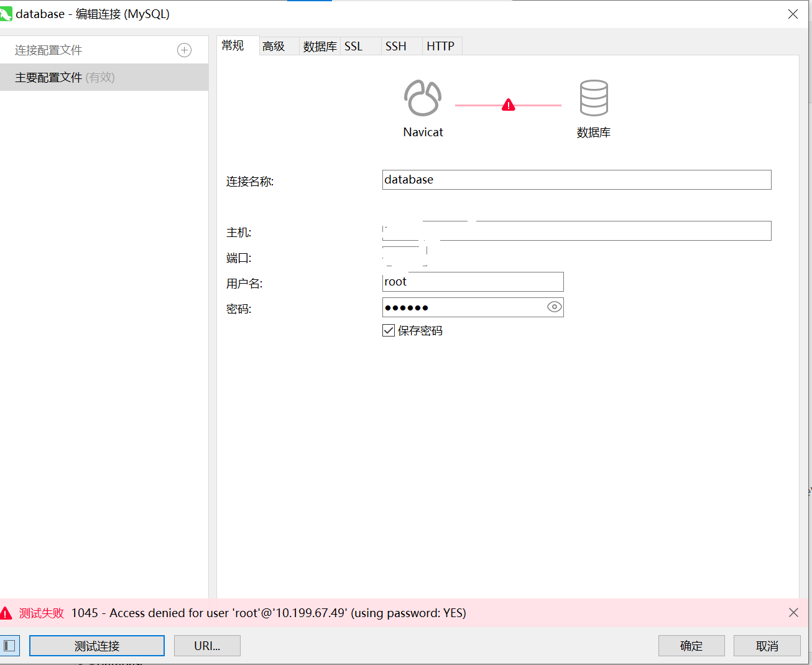
Task: Click the 1045 Access denied error text
Action: point(269,613)
